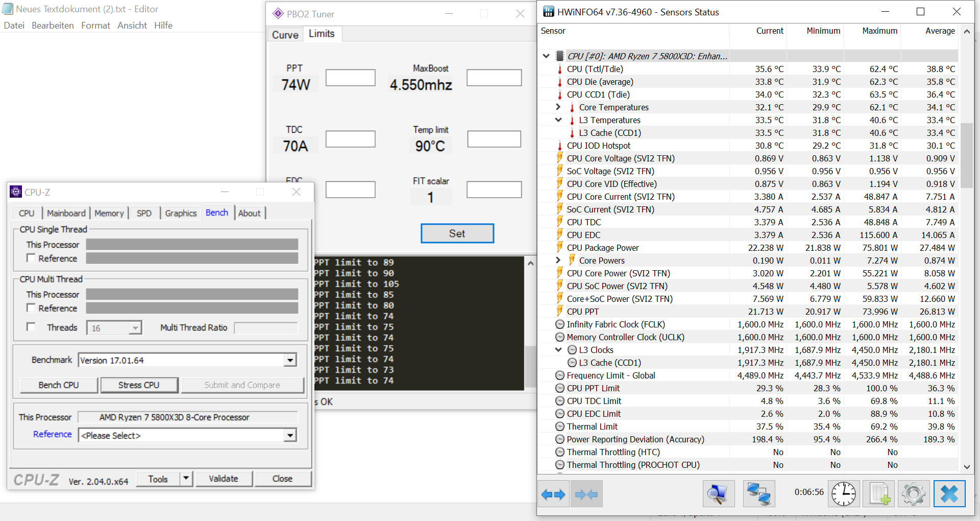
Task: Click lightning icon beside CPU Core Voltage
Action: click(x=560, y=158)
